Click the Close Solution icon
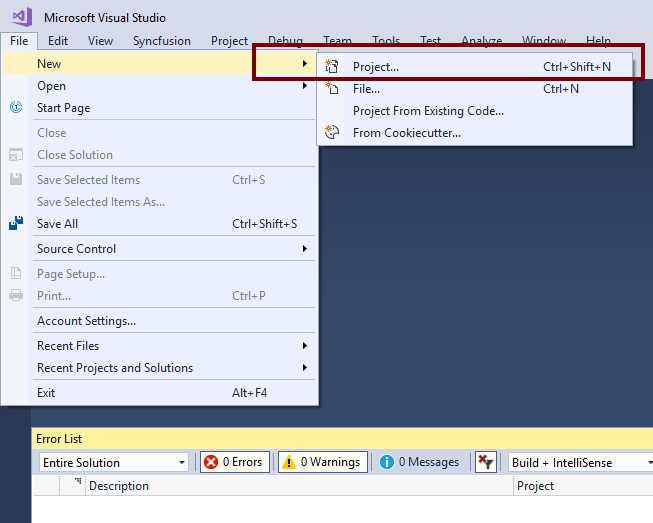 [x=16, y=154]
